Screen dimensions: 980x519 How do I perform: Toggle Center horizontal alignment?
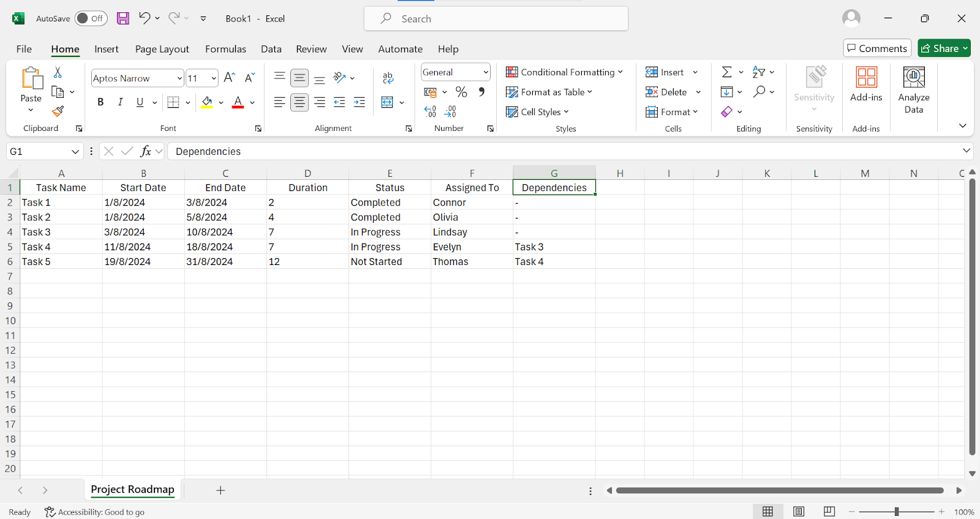pyautogui.click(x=300, y=102)
